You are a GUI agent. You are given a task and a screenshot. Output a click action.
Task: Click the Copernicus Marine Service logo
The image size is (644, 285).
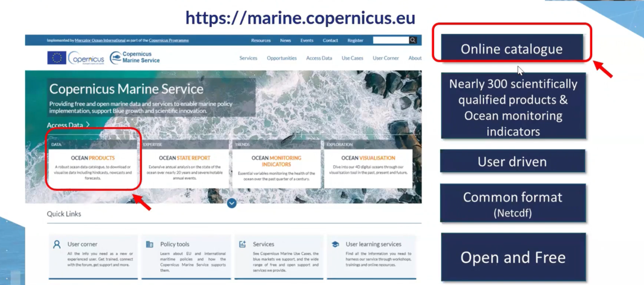coord(135,58)
